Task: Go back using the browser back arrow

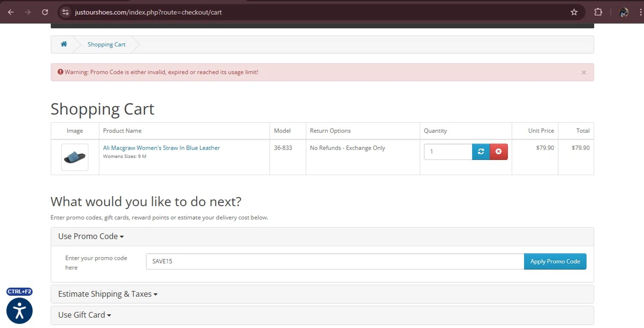Action: pyautogui.click(x=11, y=12)
